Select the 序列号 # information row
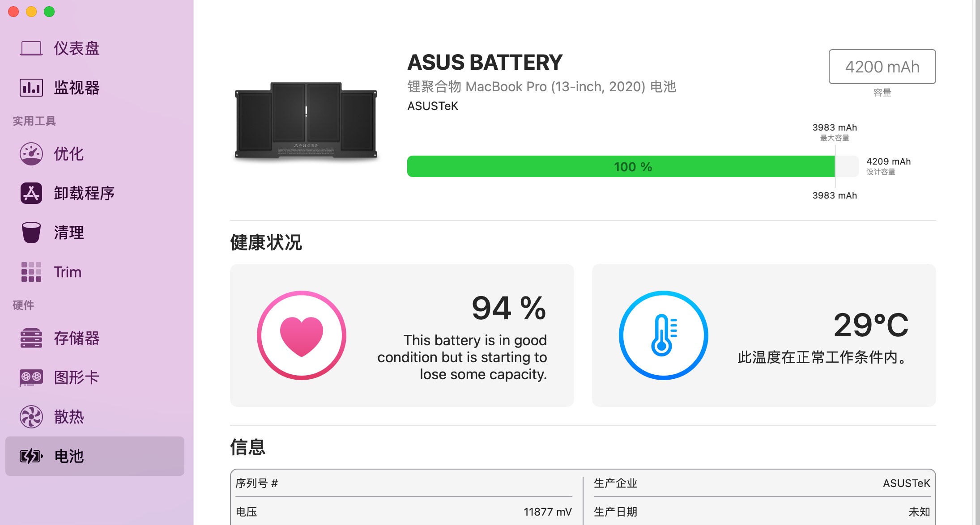Viewport: 980px width, 525px height. pos(404,483)
